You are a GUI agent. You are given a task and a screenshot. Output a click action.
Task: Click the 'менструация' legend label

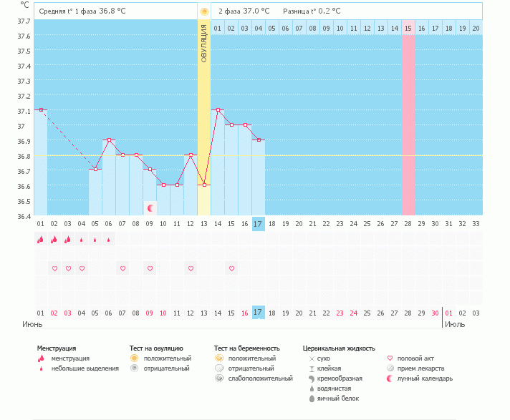pos(70,358)
